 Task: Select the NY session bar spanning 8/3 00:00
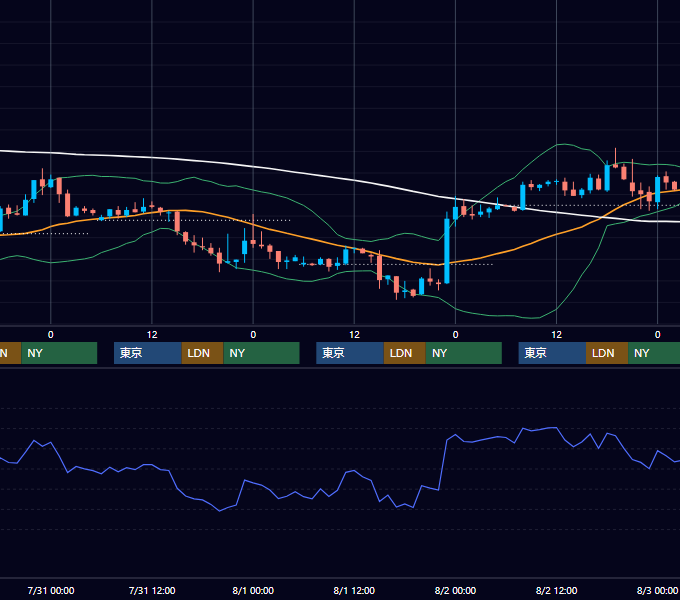(x=654, y=353)
